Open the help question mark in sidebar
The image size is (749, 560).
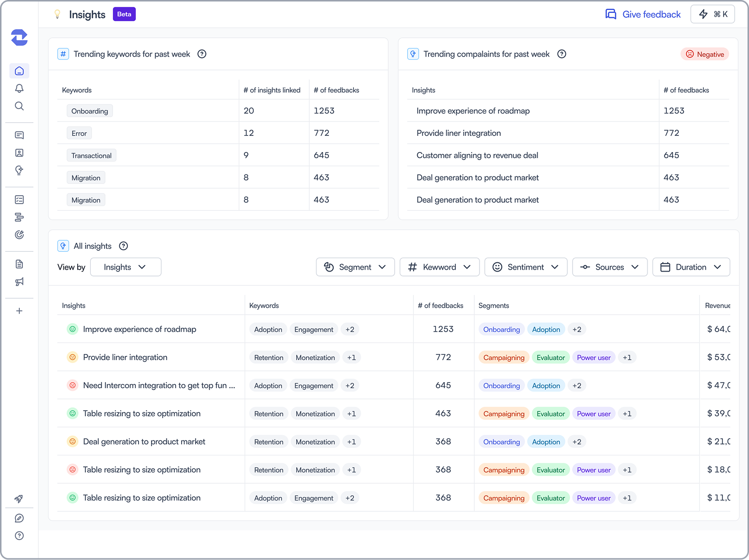coord(19,536)
